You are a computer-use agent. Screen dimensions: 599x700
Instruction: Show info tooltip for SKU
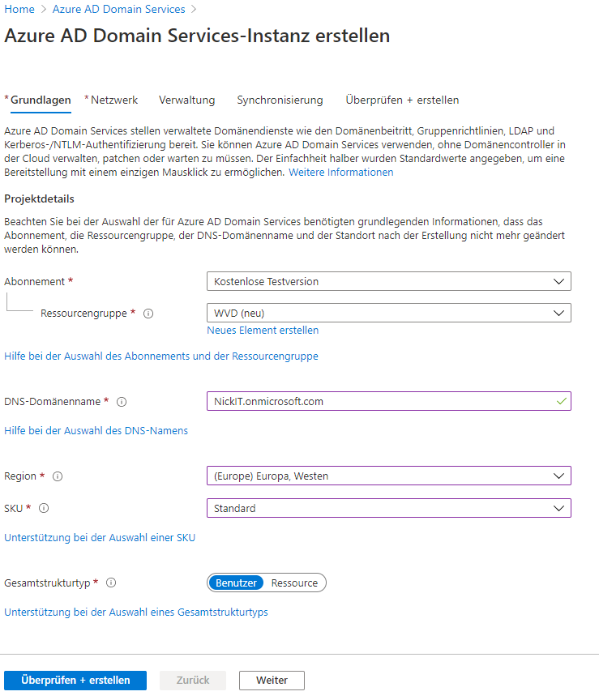44,508
